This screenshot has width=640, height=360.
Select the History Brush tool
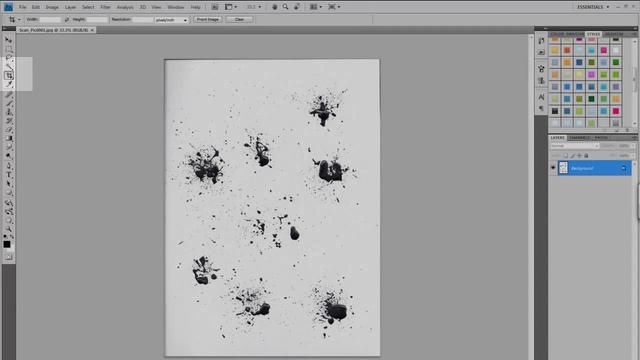[9, 121]
